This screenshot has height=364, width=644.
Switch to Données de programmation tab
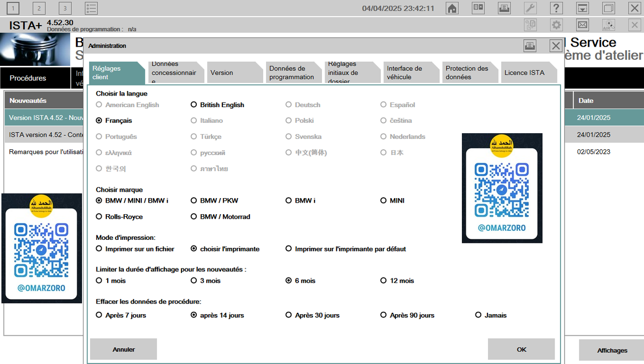(x=294, y=73)
